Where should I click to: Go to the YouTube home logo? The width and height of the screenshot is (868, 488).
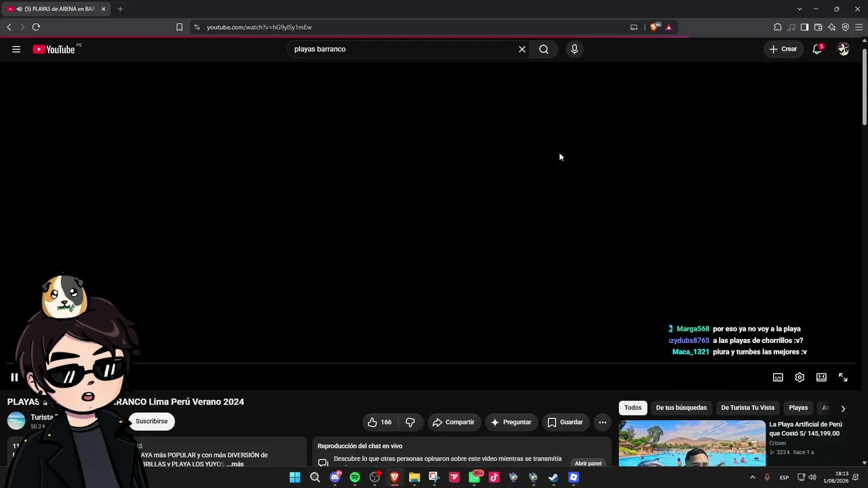click(54, 49)
